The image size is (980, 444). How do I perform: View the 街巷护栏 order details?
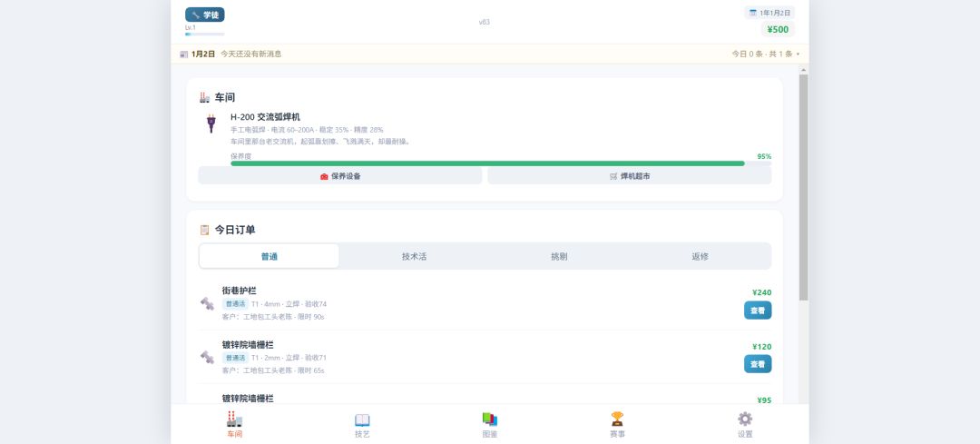tap(758, 311)
